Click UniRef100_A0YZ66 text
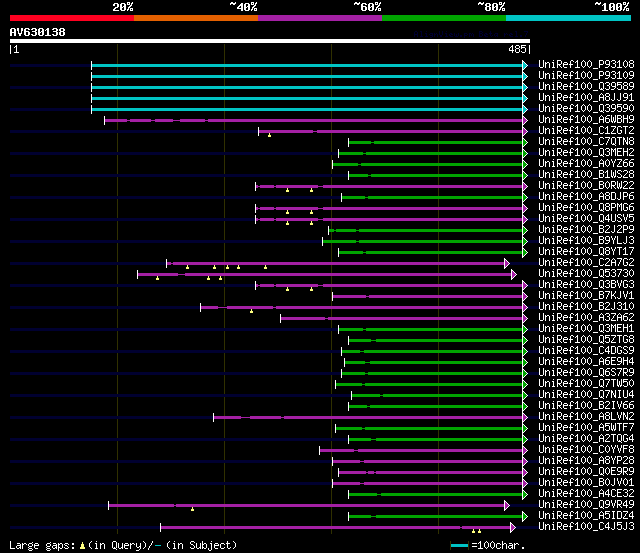 (586, 164)
